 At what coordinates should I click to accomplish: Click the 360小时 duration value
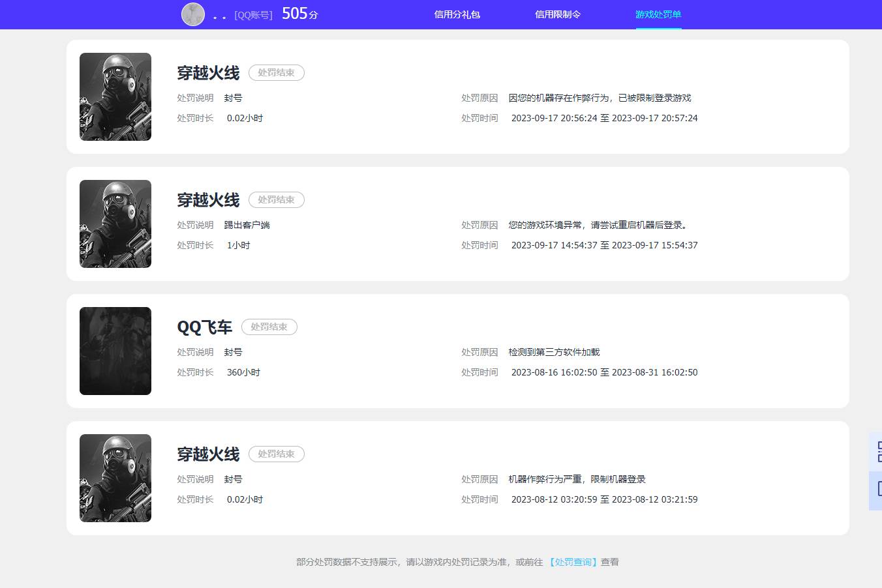point(243,372)
